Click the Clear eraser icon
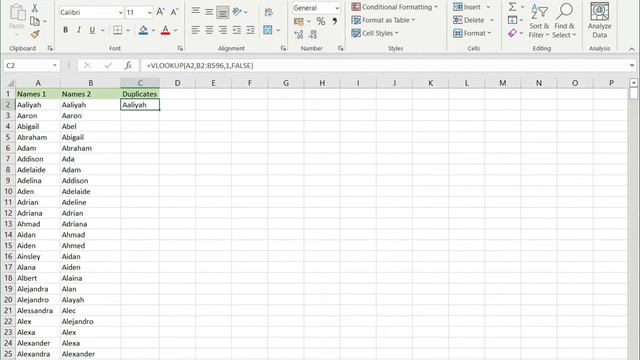Screen dimensions: 640x360 pyautogui.click(x=512, y=33)
